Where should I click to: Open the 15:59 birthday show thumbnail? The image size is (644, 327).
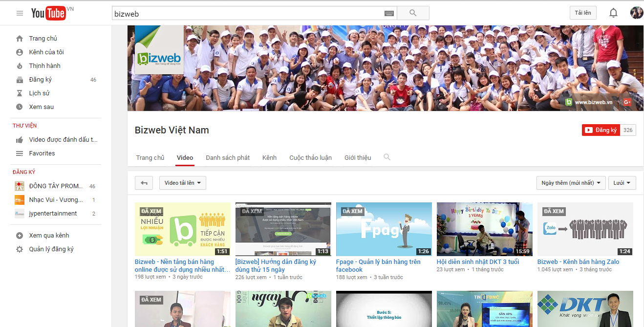click(x=485, y=229)
